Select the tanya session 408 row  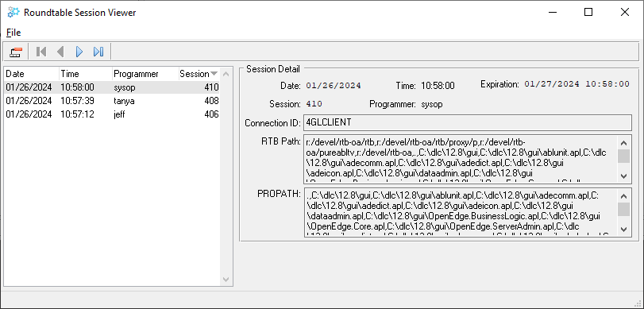(x=112, y=101)
